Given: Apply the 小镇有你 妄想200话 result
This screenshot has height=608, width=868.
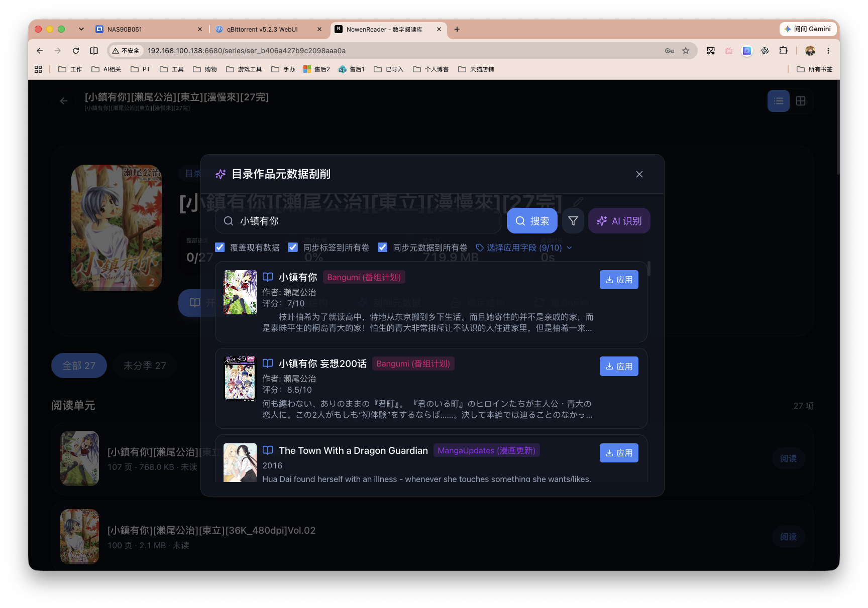Looking at the screenshot, I should pyautogui.click(x=619, y=367).
